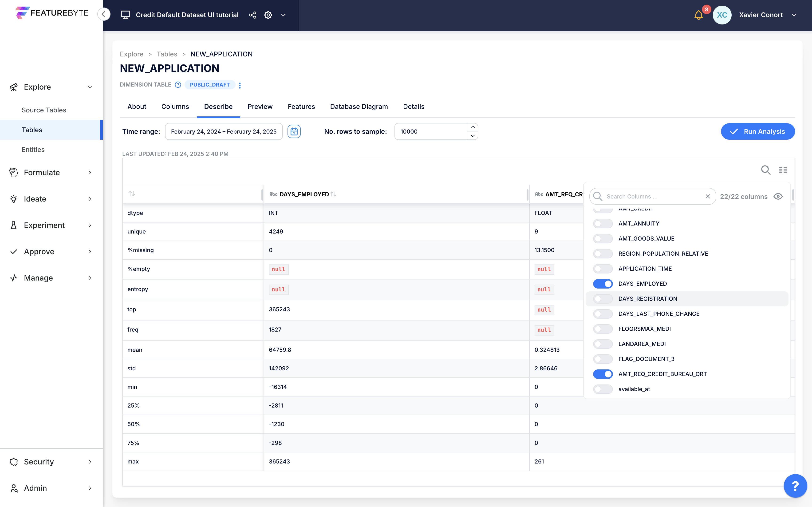Click the Run Analysis button
The height and width of the screenshot is (507, 812).
[x=758, y=131]
